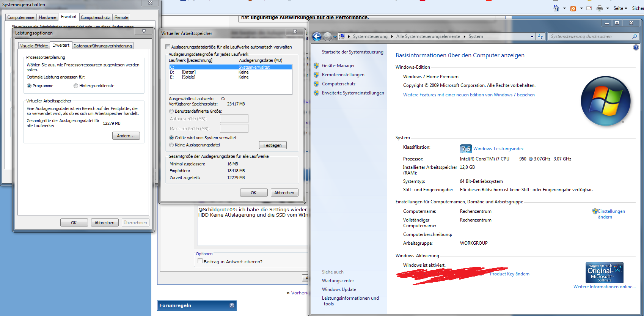Open help via the blue question mark icon
Image resolution: width=644 pixels, height=316 pixels.
(x=636, y=47)
